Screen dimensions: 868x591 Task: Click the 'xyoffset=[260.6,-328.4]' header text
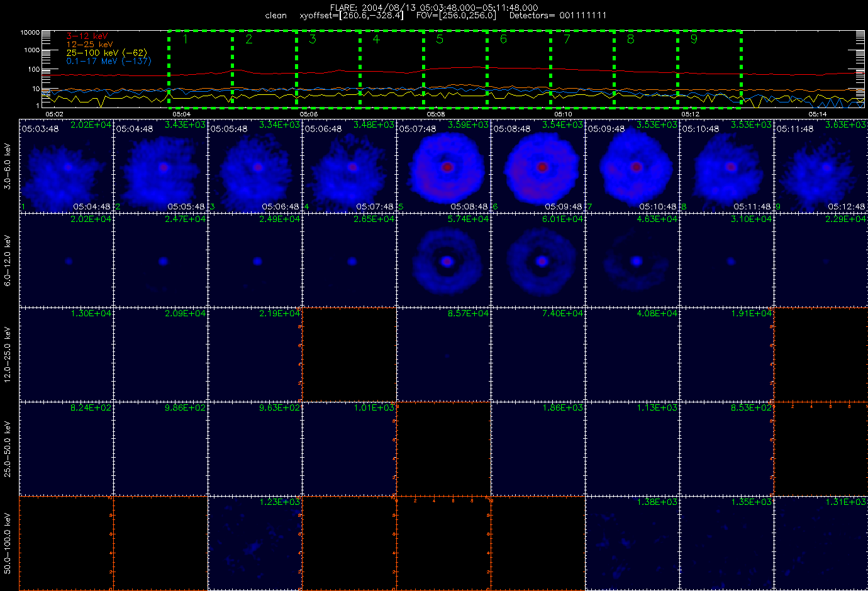point(352,16)
